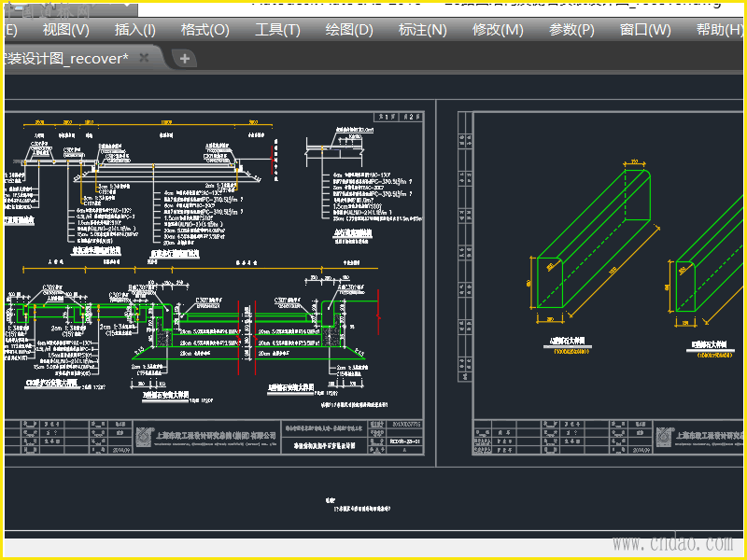Switch to the 装设计图_recover* file tab
The height and width of the screenshot is (560, 747).
click(x=63, y=59)
